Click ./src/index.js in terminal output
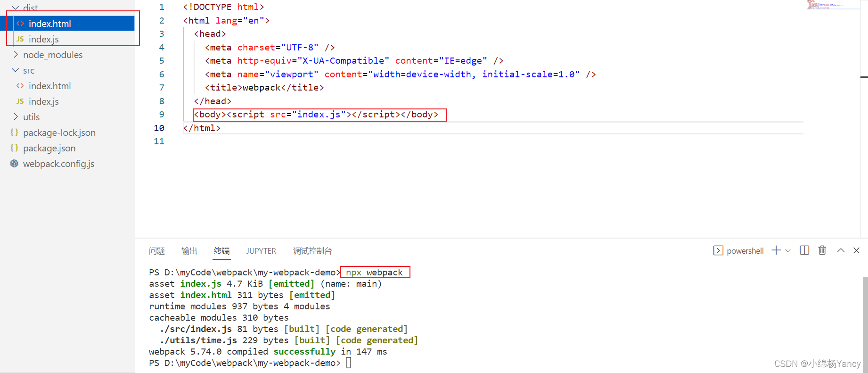This screenshot has width=868, height=373. 196,329
